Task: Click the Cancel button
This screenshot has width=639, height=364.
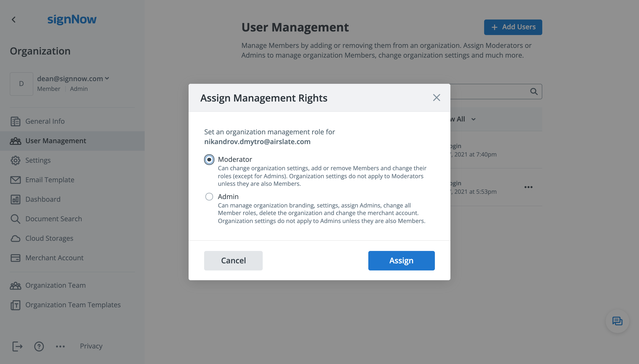Action: tap(233, 260)
